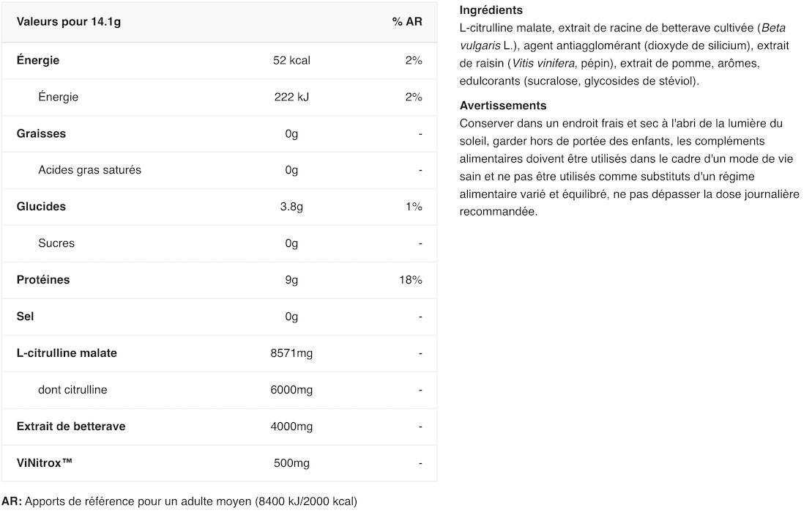Click the 'Valeurs pour 14.1g' table header

(x=68, y=22)
